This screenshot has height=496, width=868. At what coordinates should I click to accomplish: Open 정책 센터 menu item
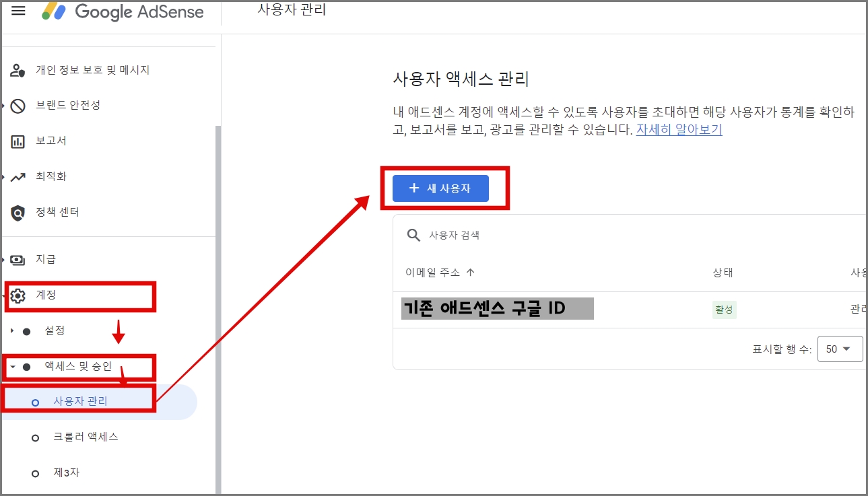pyautogui.click(x=57, y=213)
